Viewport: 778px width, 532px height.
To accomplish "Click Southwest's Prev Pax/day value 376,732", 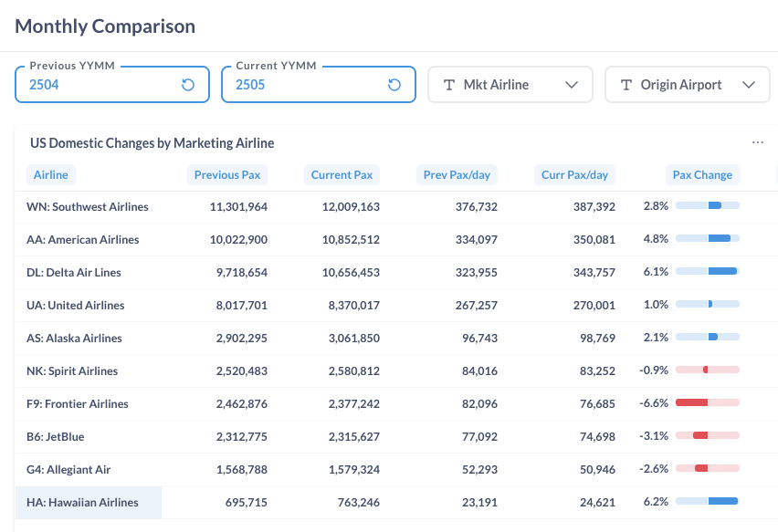I will pyautogui.click(x=477, y=207).
